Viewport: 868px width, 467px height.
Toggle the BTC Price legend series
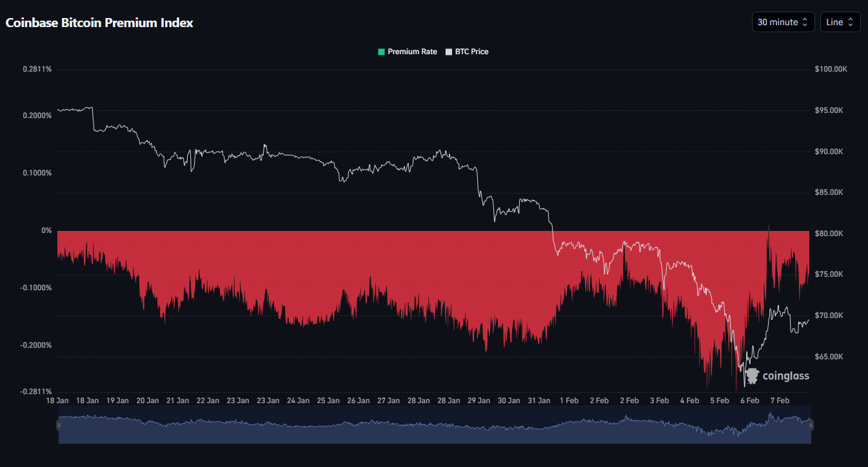[467, 52]
